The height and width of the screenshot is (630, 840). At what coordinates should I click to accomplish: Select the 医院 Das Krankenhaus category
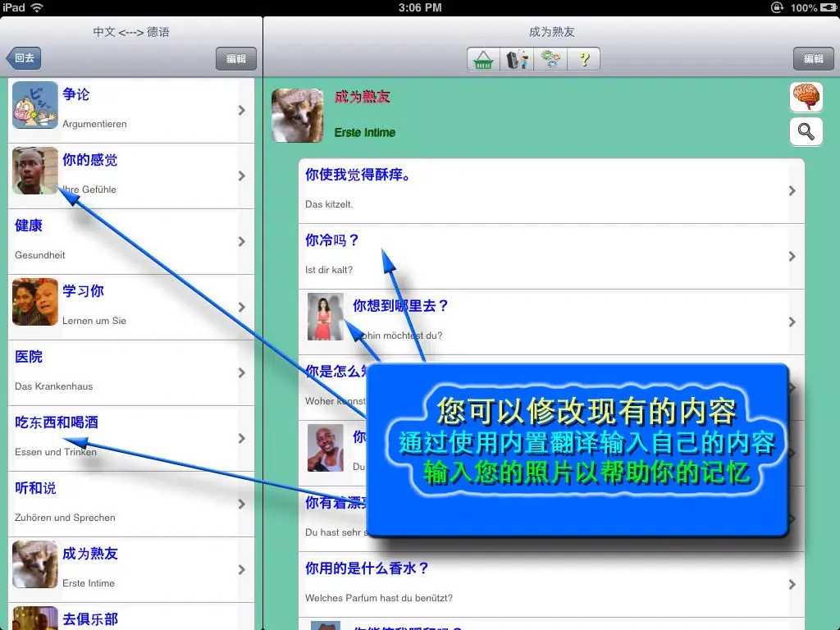tap(131, 373)
